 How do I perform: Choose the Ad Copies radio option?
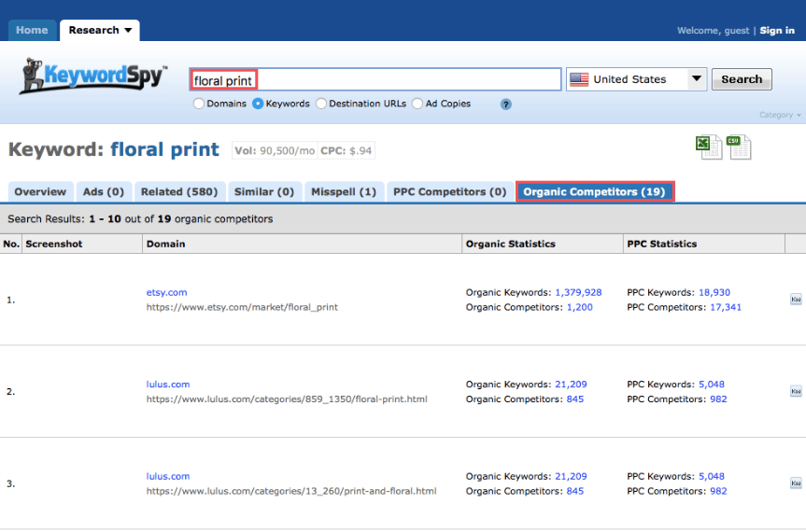tap(417, 104)
